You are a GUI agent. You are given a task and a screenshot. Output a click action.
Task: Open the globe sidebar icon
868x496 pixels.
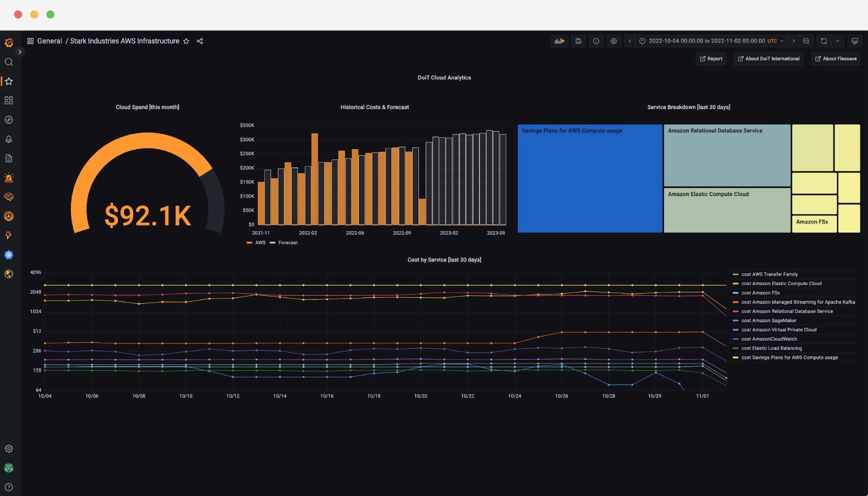[x=9, y=274]
